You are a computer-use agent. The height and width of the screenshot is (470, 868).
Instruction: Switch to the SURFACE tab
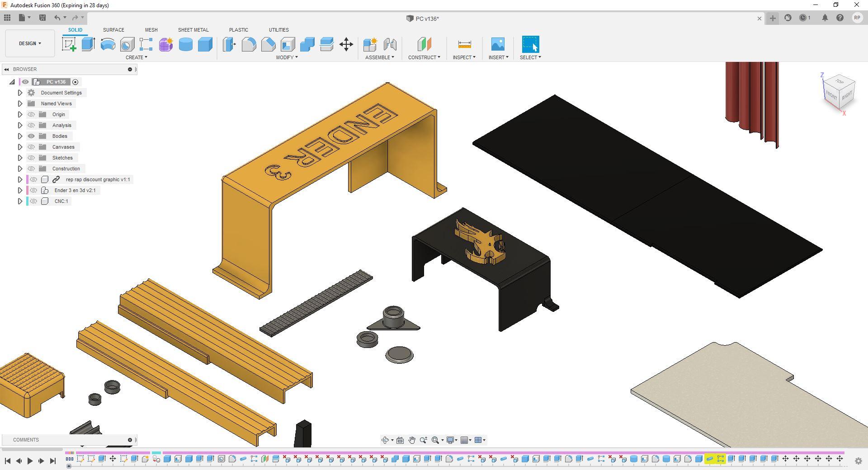113,30
